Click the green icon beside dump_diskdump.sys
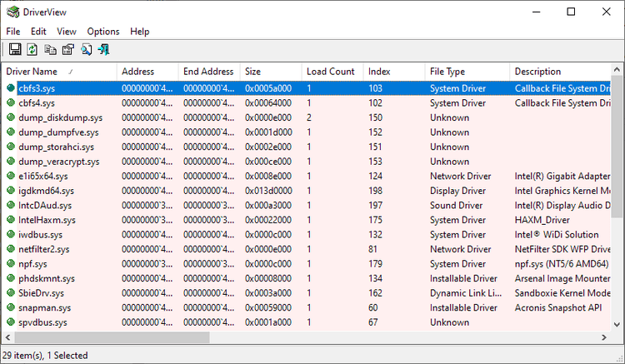This screenshot has height=364, width=625. click(11, 117)
